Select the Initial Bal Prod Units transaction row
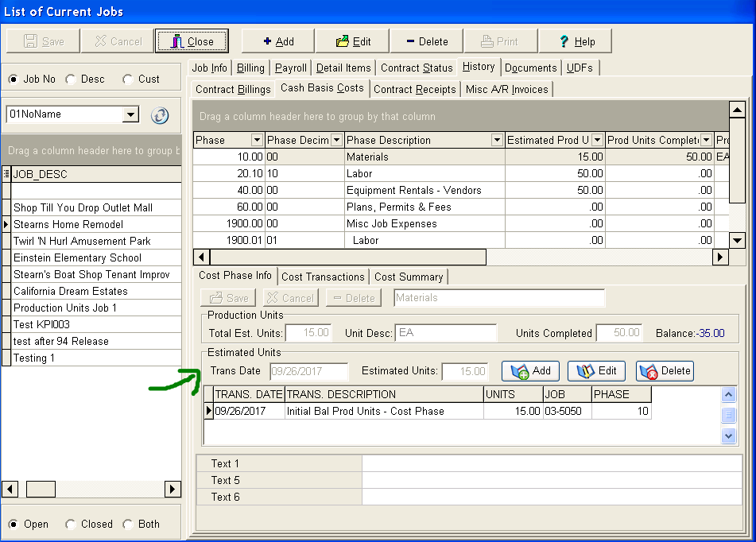This screenshot has height=542, width=756. pos(428,412)
